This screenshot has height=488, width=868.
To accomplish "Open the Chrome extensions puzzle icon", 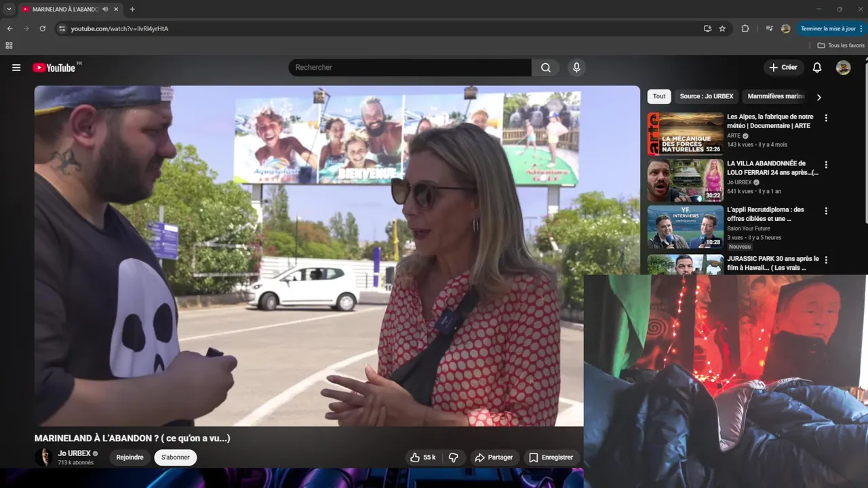I will click(x=745, y=28).
